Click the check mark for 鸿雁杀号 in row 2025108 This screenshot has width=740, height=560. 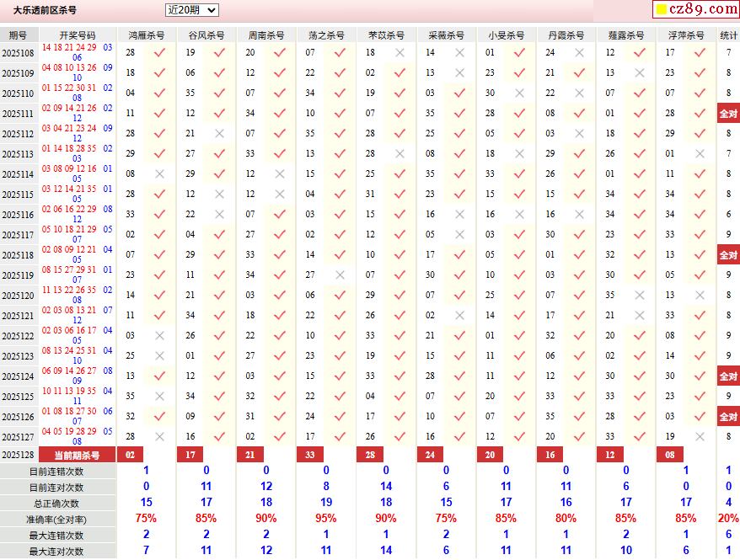(159, 53)
